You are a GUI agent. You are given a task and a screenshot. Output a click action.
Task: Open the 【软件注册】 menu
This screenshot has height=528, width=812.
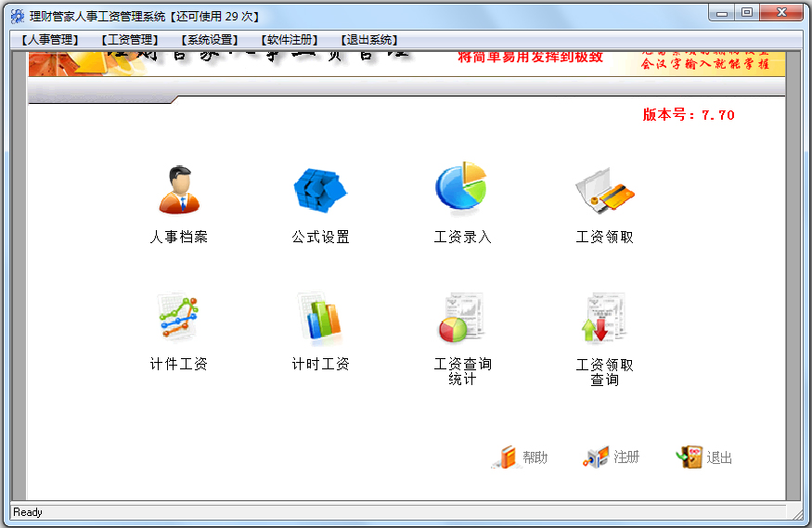(x=289, y=40)
